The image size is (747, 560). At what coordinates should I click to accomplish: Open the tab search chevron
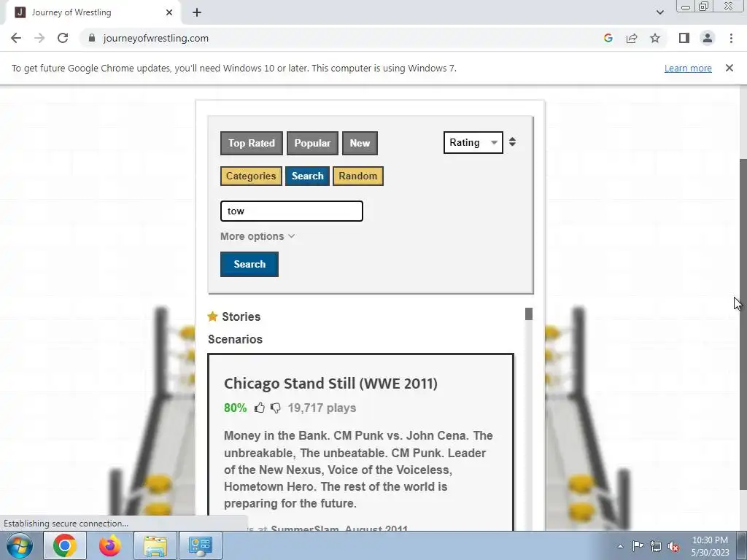coord(659,12)
